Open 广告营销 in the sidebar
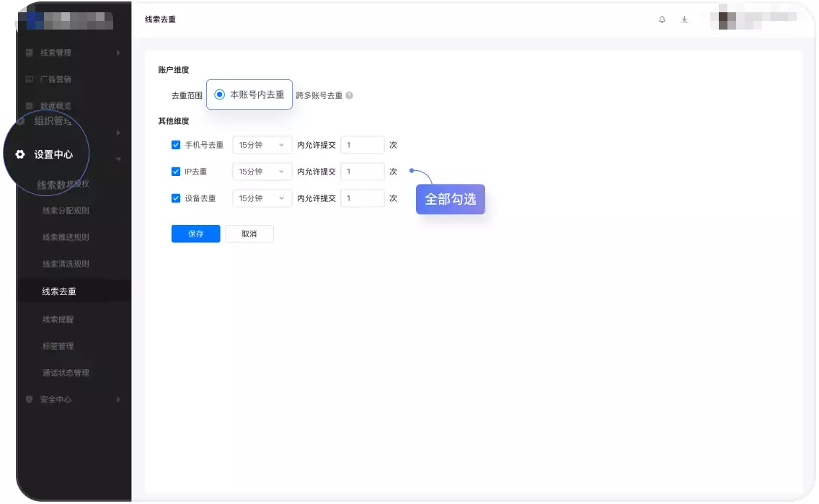The height and width of the screenshot is (504, 819). coord(56,79)
